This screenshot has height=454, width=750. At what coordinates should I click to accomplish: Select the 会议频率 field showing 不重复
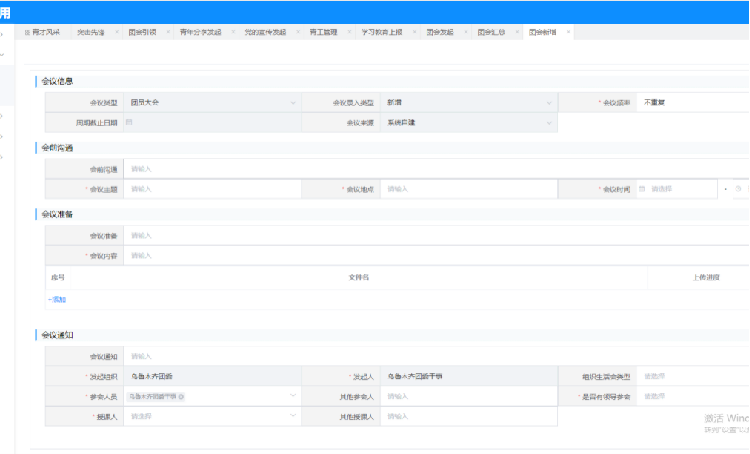coord(690,103)
